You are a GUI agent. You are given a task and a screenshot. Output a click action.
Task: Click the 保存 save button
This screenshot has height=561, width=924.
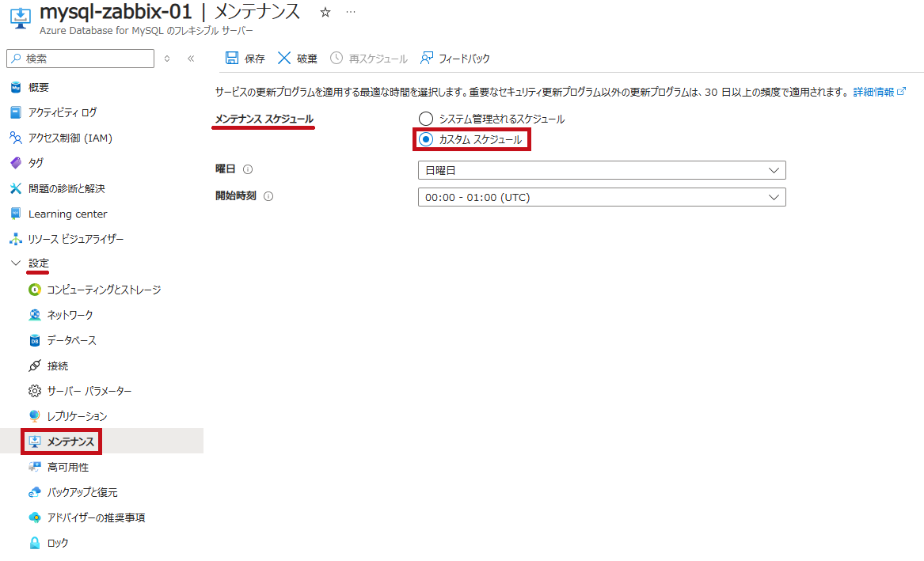click(x=245, y=58)
